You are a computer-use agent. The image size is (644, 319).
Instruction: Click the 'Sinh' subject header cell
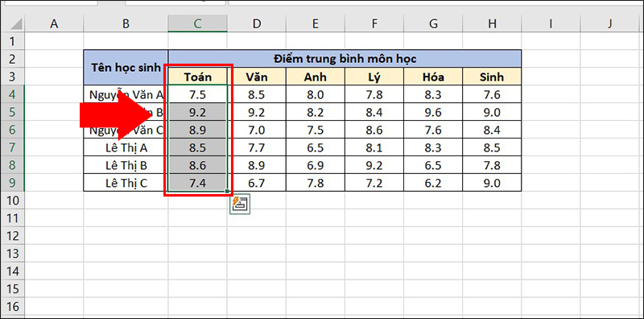tap(492, 77)
